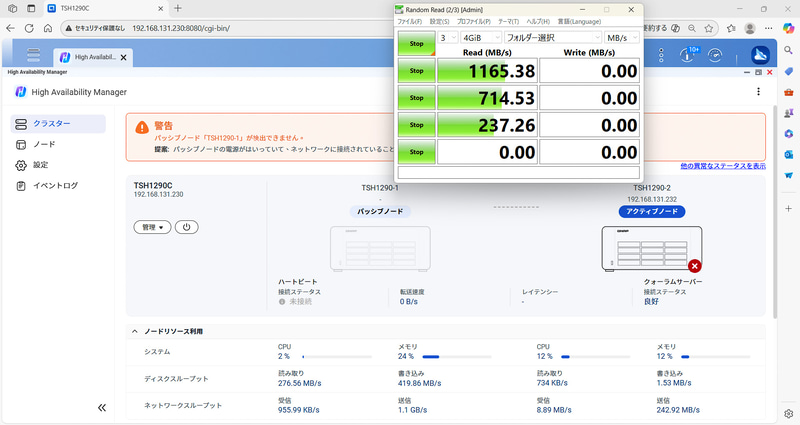
Task: Add a new app to Edge sidebar
Action: coord(789,208)
